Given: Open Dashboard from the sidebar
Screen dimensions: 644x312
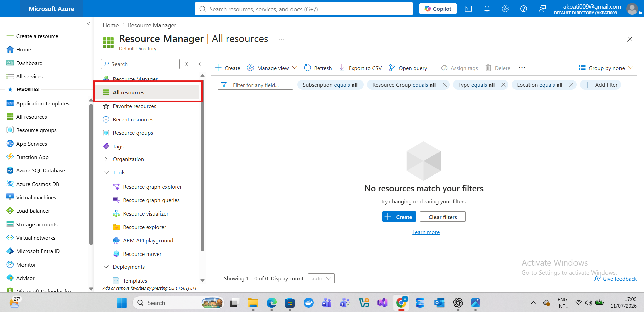Looking at the screenshot, I should 25,63.
